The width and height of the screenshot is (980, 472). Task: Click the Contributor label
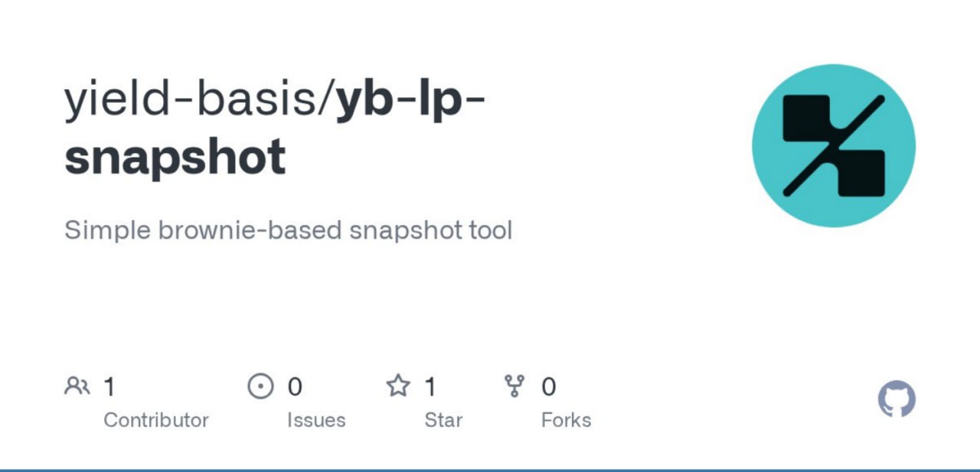(156, 420)
